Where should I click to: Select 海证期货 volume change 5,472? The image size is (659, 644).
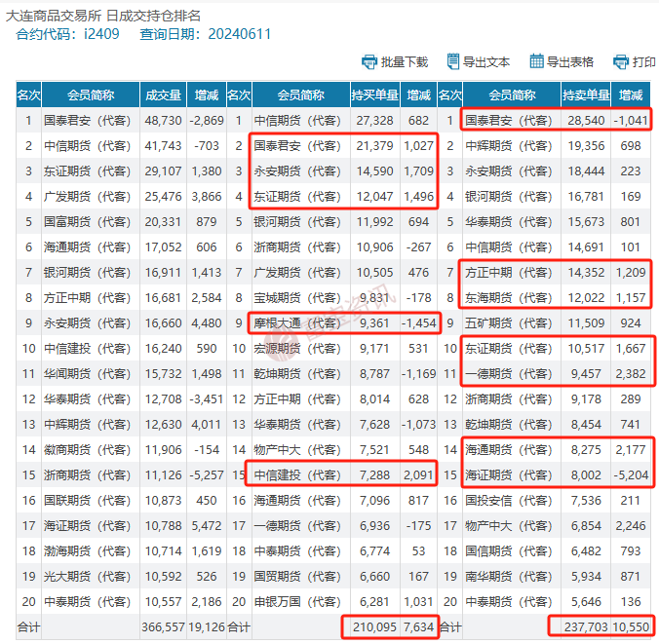tap(207, 525)
